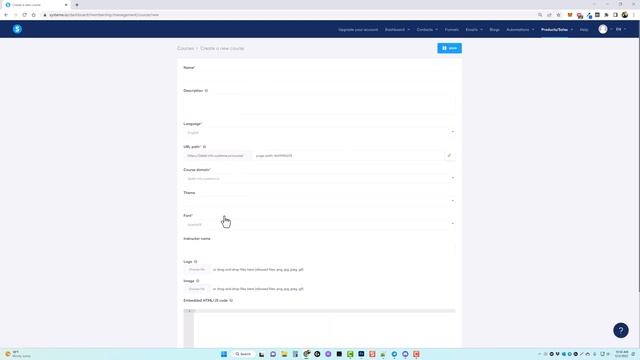Open the Windows Start menu
Viewport: 640px width, 360px height.
[224, 354]
